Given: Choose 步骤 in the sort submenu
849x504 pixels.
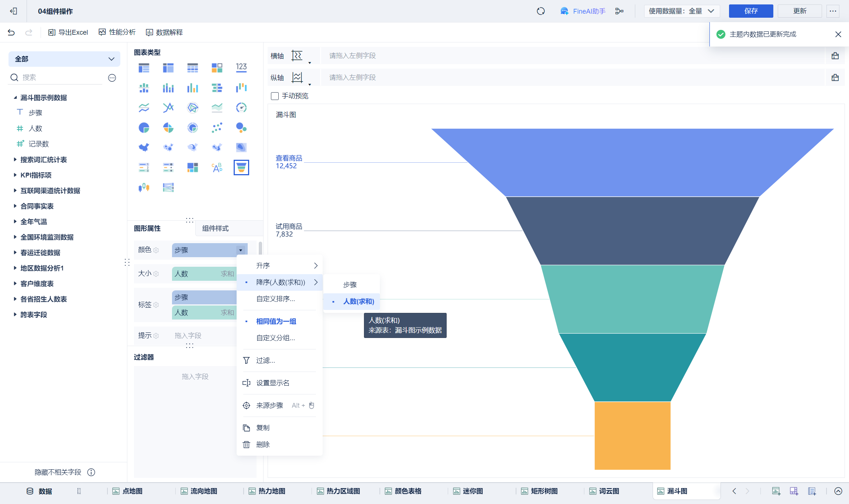Looking at the screenshot, I should point(350,285).
